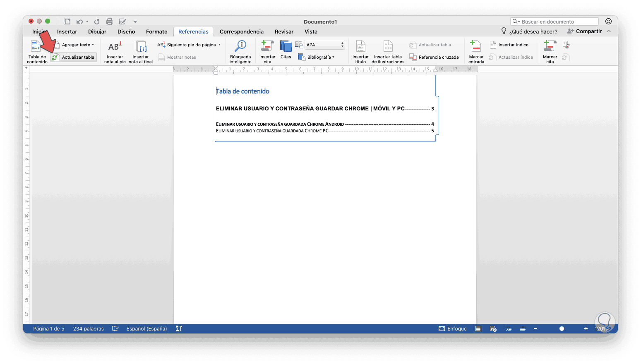Click the pencil-and-box icon in the quick access toolbar
This screenshot has width=641, height=364.
(x=122, y=22)
